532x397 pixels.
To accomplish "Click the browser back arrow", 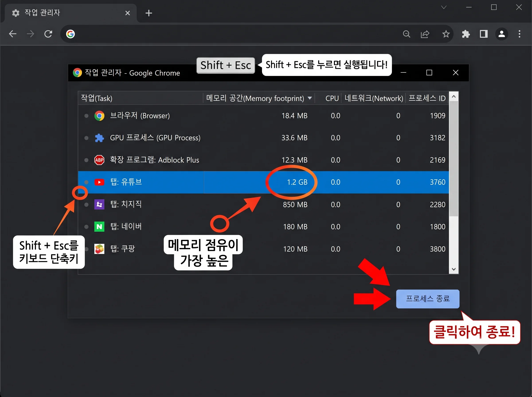I will (13, 34).
